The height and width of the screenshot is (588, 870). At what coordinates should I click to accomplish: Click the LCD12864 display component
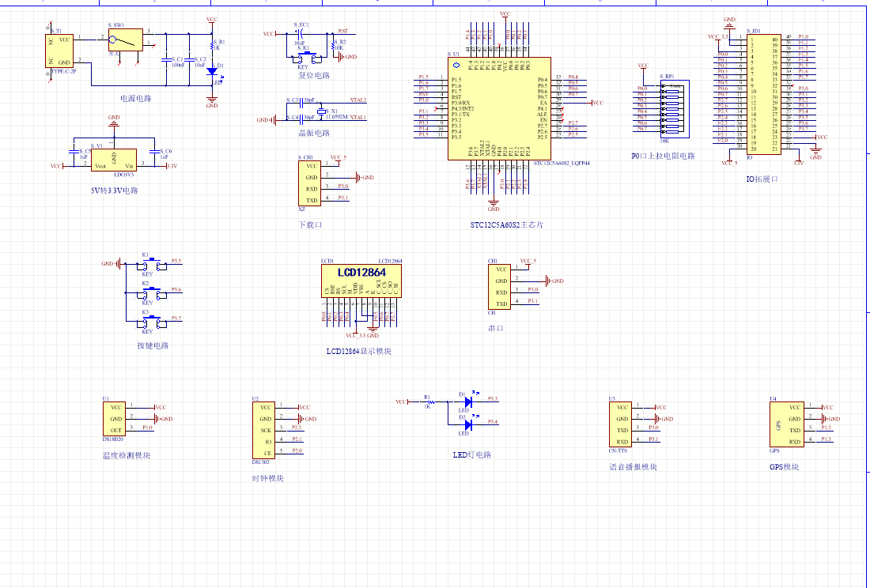tap(361, 281)
